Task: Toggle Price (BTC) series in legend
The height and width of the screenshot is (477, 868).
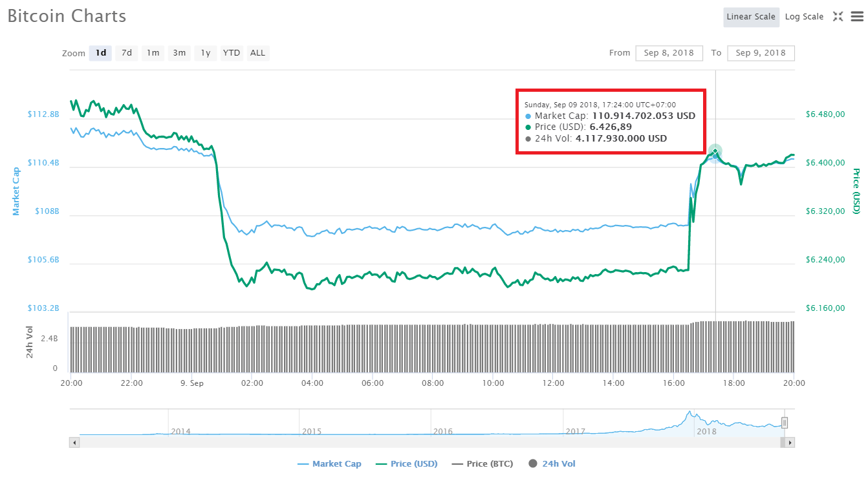Action: (x=482, y=464)
